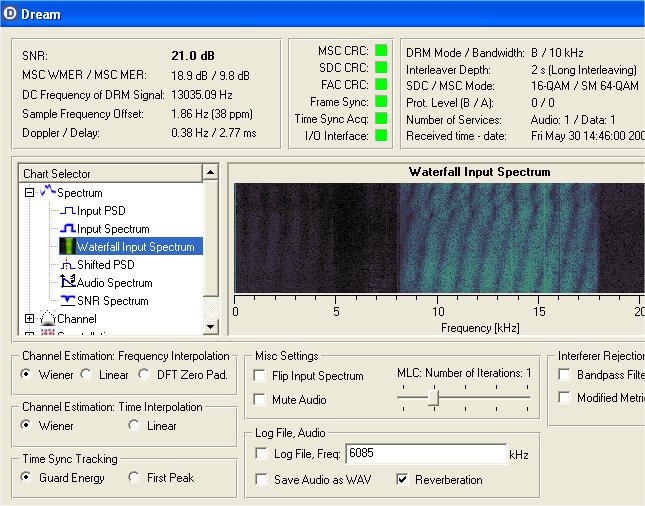Click the Shifted PSD chart icon
The height and width of the screenshot is (506, 645).
(x=67, y=265)
